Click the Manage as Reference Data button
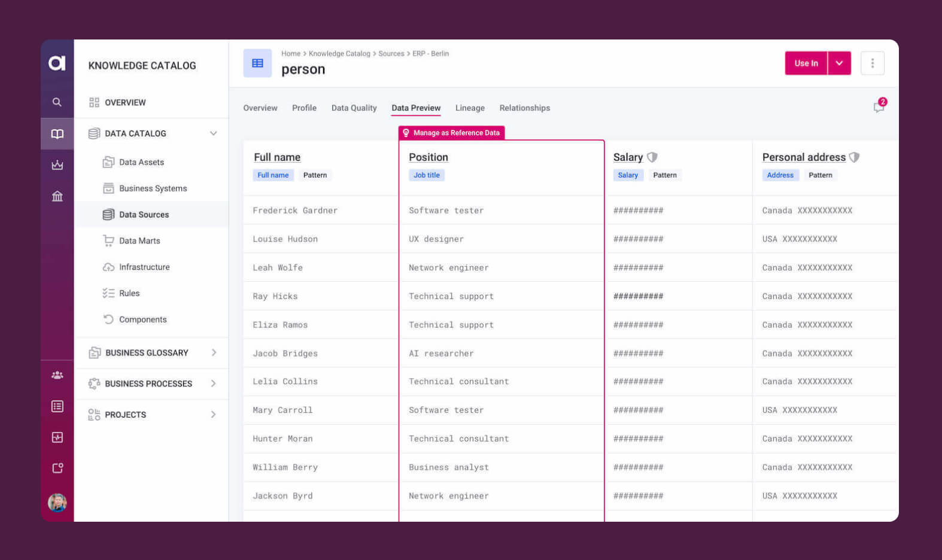 451,133
